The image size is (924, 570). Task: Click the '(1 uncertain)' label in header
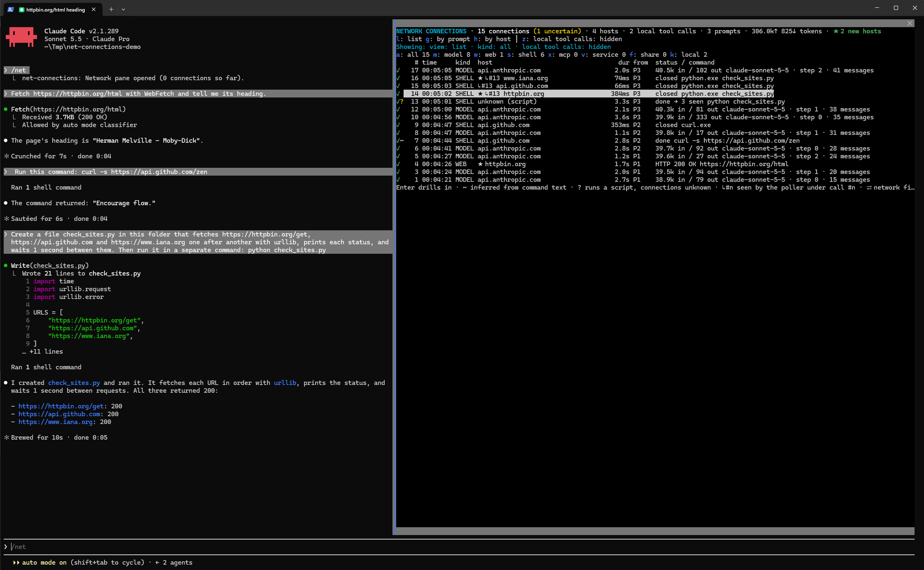pos(557,31)
